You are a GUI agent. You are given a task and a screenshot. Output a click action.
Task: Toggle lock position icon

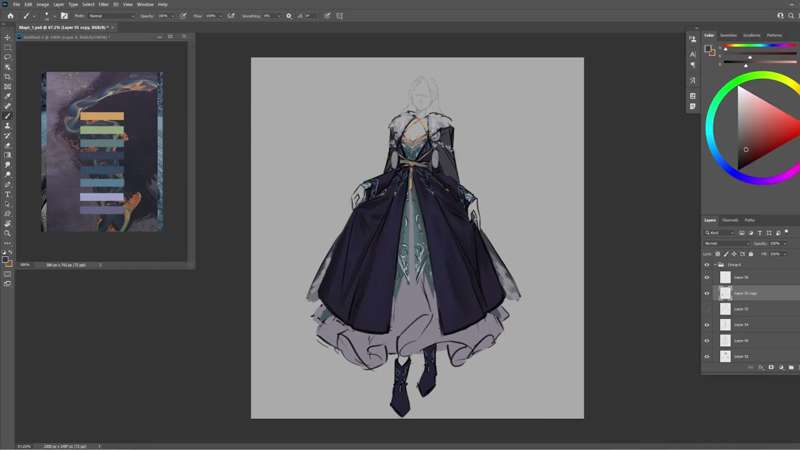click(x=734, y=254)
